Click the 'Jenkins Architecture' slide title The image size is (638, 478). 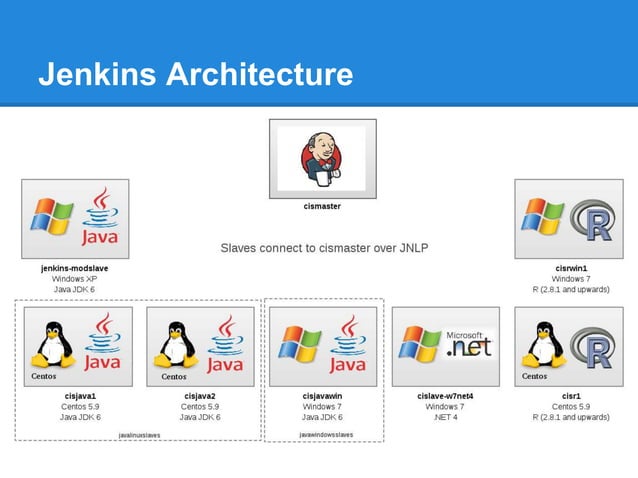click(x=196, y=74)
